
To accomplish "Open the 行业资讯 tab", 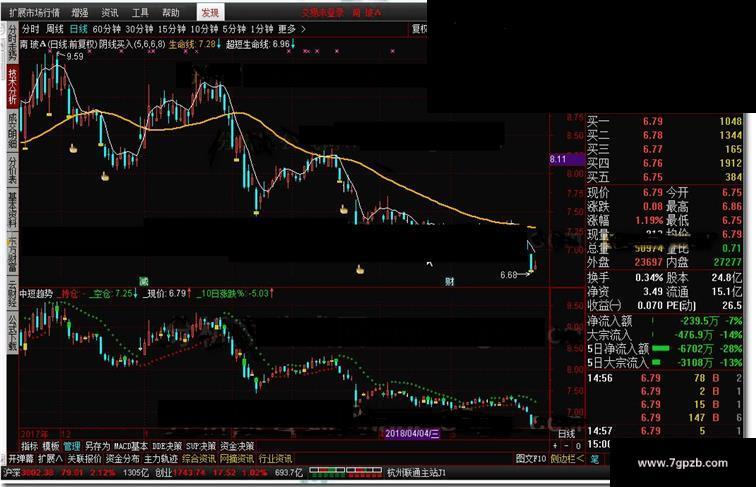I will tap(275, 459).
